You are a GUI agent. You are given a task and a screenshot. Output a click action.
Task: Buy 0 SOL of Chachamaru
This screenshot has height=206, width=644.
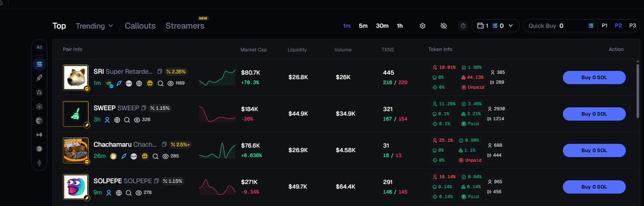tap(594, 151)
